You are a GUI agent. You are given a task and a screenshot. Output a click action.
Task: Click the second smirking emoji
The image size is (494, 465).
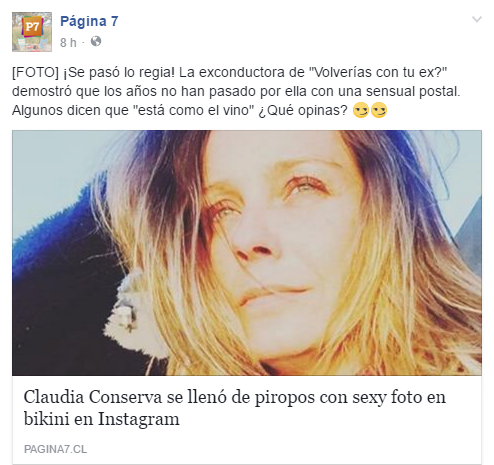(379, 110)
